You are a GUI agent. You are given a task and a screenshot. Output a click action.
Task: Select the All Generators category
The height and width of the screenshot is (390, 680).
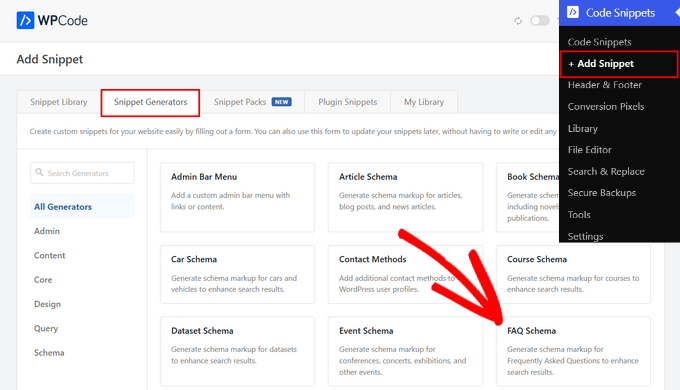pos(82,206)
